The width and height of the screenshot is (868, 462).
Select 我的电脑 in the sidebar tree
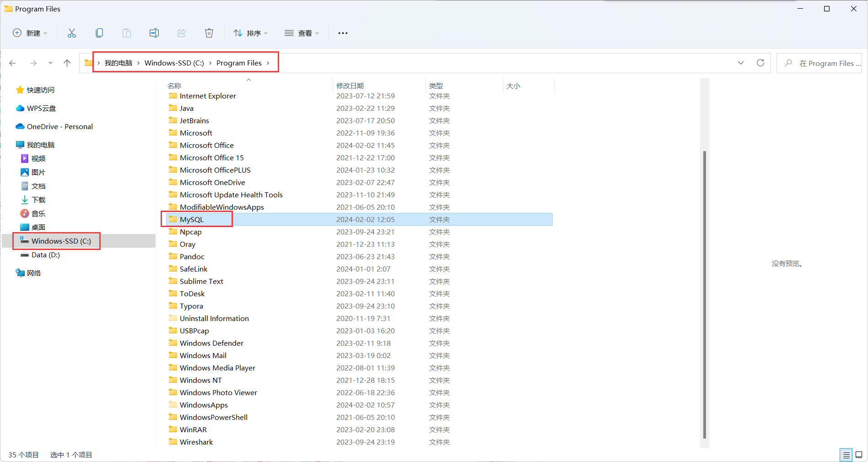pos(41,145)
